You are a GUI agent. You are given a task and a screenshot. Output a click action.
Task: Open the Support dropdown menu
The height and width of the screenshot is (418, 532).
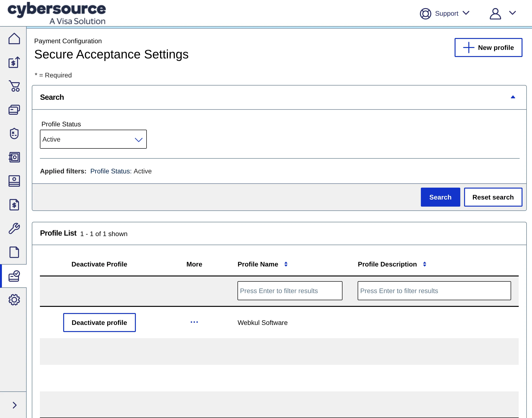point(445,14)
